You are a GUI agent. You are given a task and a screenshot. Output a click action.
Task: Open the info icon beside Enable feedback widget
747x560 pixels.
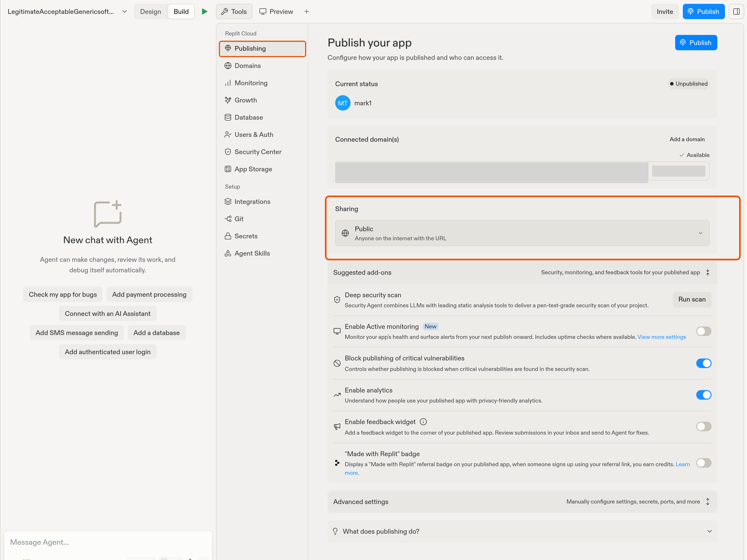423,422
